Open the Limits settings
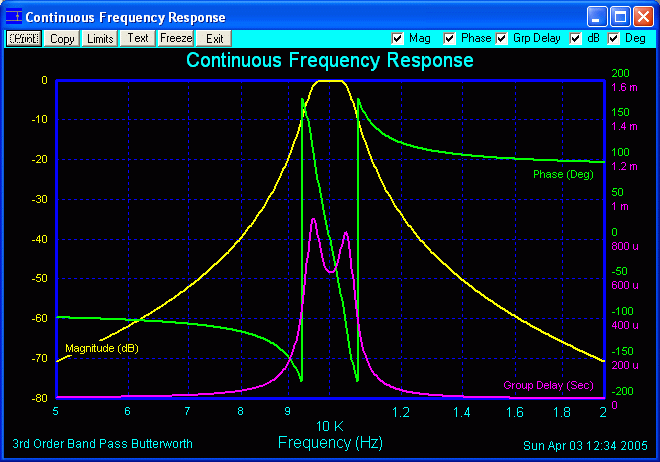The width and height of the screenshot is (660, 462). click(x=100, y=38)
